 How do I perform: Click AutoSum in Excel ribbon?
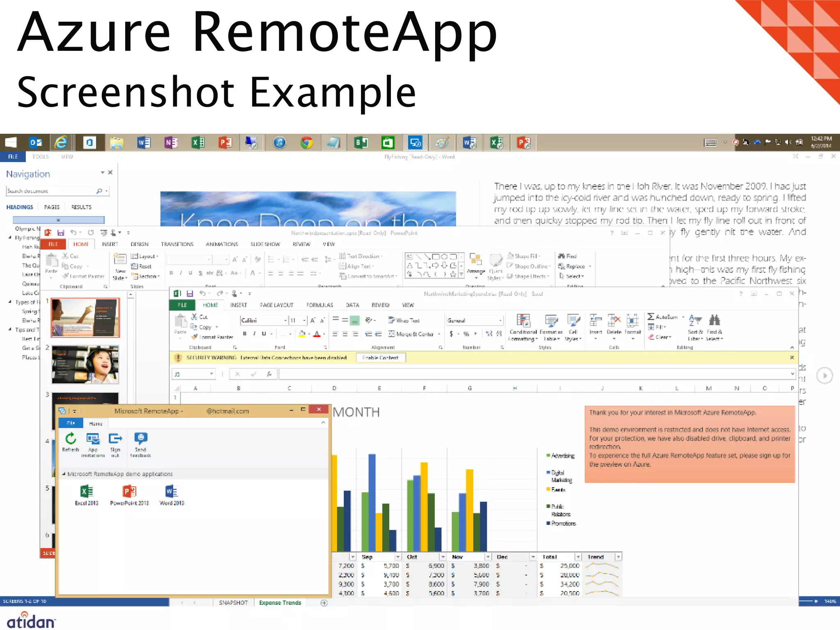coord(666,317)
